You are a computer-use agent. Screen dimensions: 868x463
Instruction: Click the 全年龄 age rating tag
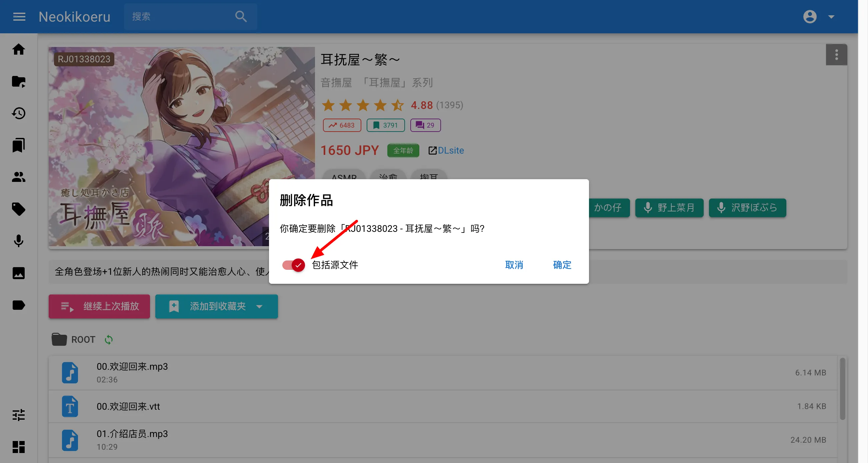click(403, 150)
